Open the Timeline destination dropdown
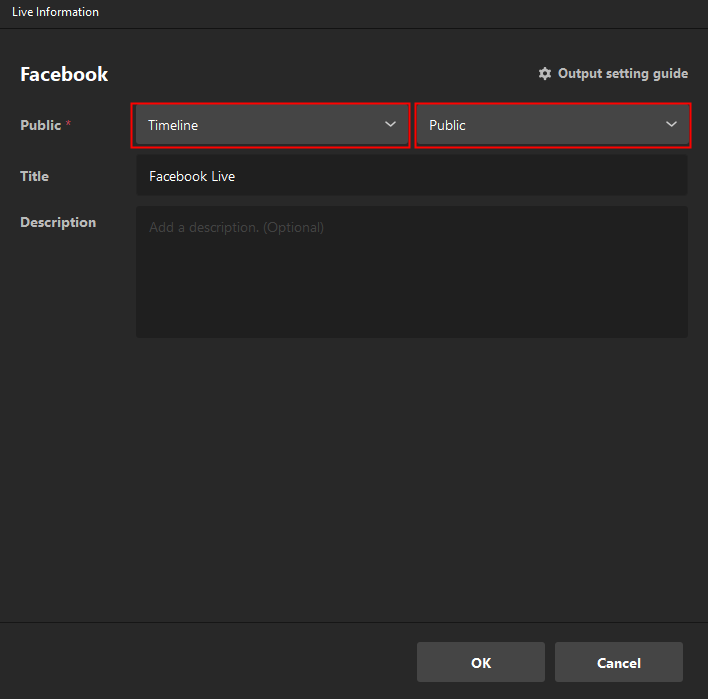 pyautogui.click(x=270, y=125)
